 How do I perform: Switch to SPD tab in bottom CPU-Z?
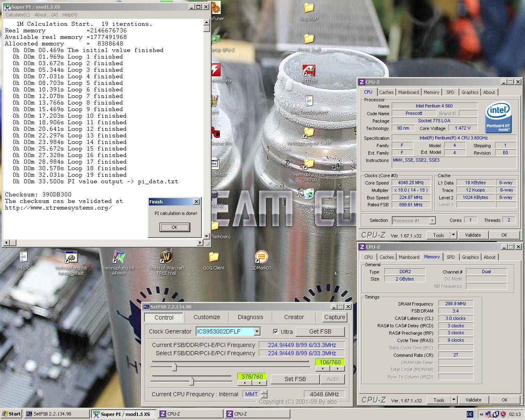pyautogui.click(x=451, y=257)
